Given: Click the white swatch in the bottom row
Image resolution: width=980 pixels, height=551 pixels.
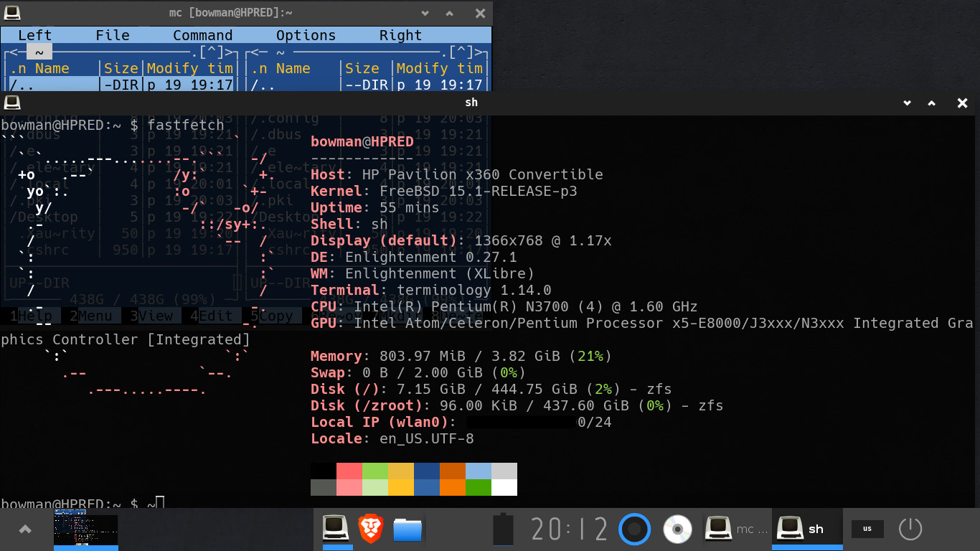Looking at the screenshot, I should (504, 487).
